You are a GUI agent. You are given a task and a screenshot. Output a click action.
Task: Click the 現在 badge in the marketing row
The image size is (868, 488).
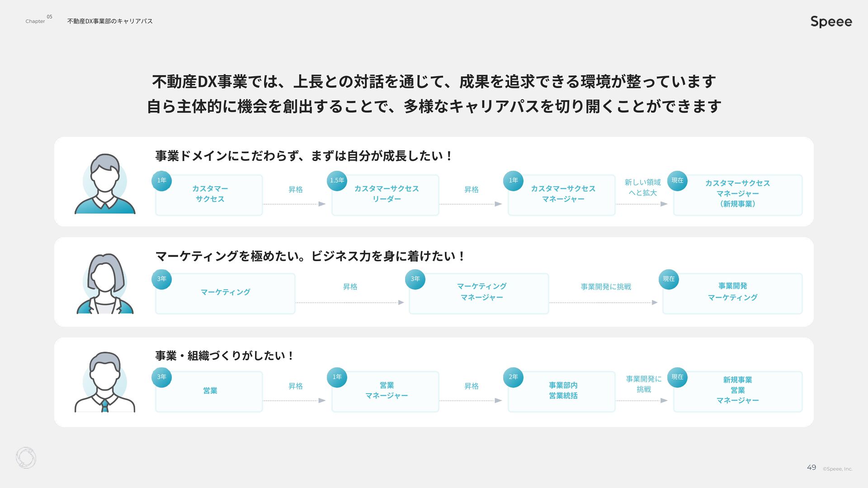[669, 279]
